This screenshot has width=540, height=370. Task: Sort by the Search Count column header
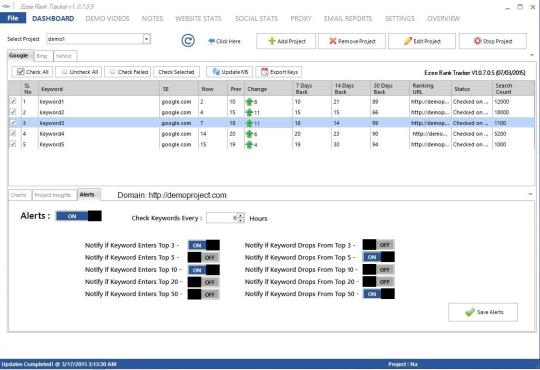pyautogui.click(x=513, y=89)
